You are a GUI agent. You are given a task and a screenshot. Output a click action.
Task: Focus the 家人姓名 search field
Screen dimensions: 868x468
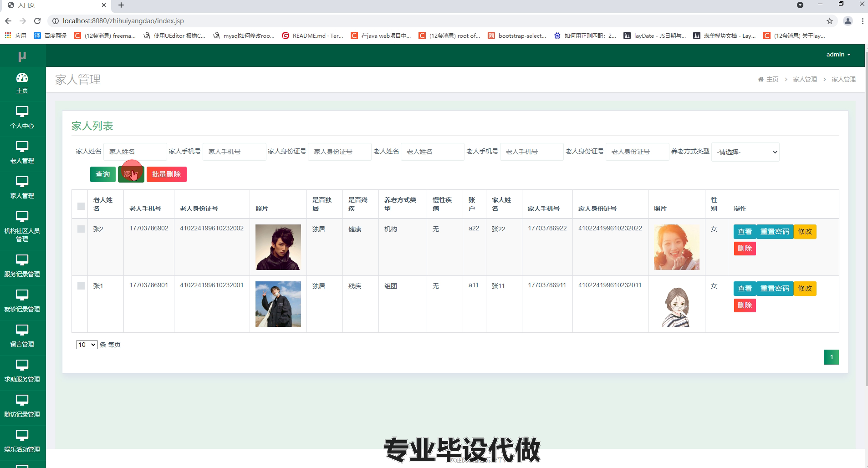(x=135, y=152)
